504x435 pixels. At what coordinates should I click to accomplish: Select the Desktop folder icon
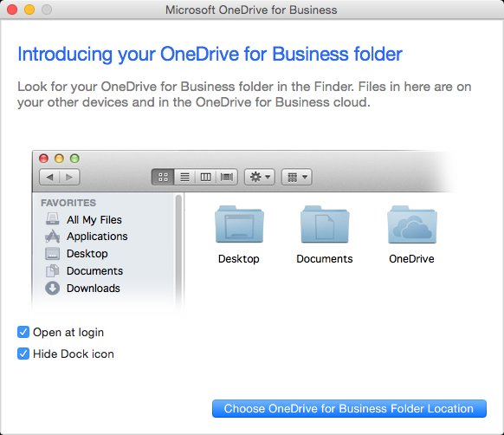point(240,224)
